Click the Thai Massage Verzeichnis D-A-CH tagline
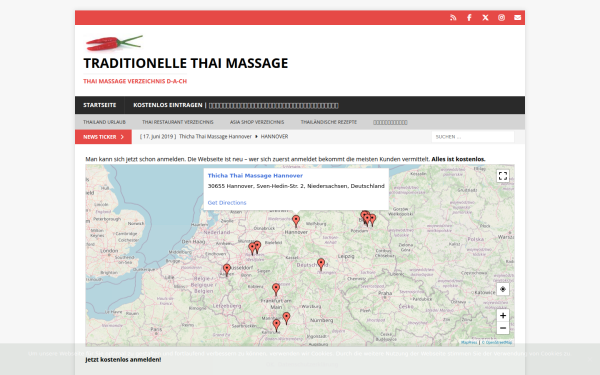 pyautogui.click(x=135, y=81)
